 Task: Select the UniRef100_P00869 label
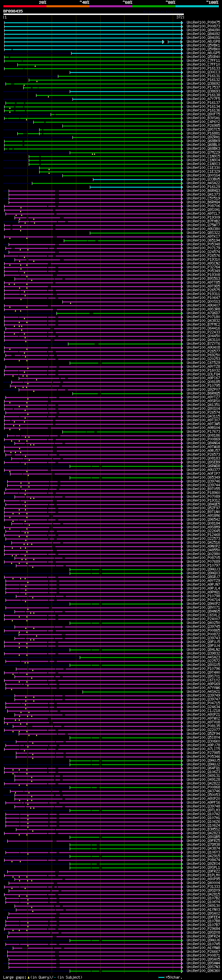[x=203, y=439]
